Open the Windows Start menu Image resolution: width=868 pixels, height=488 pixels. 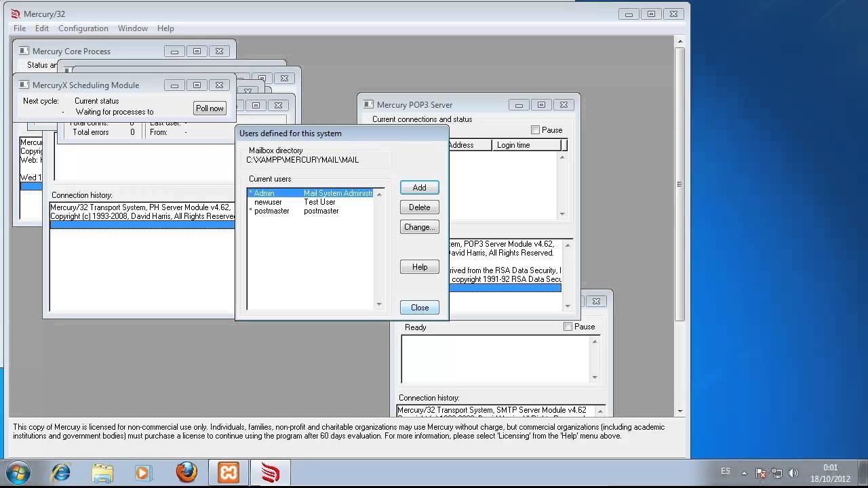[18, 472]
